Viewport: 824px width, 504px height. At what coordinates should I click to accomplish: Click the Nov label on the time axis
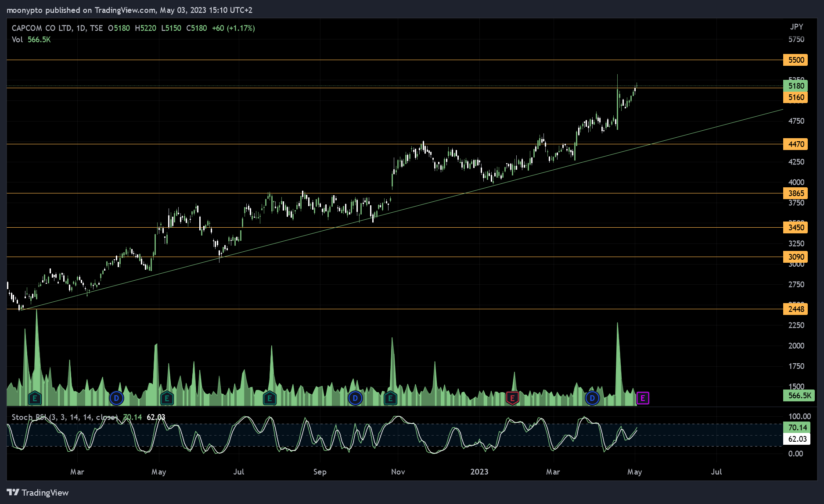tap(398, 472)
